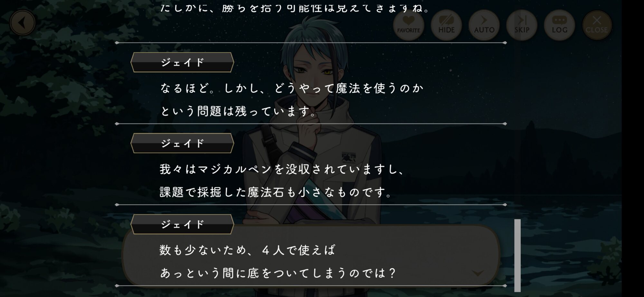644x297 pixels.
Task: Advance dialogue via the down chevron
Action: [x=477, y=273]
